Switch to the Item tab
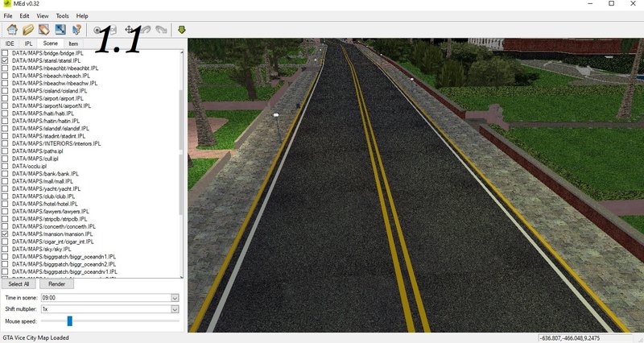 point(73,43)
